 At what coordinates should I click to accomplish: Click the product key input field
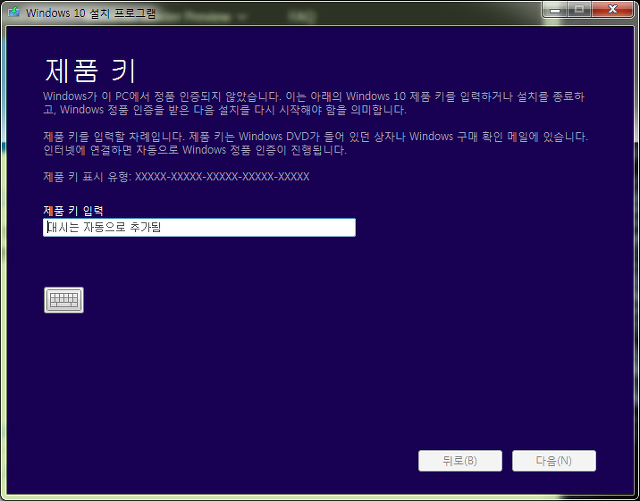click(x=199, y=227)
